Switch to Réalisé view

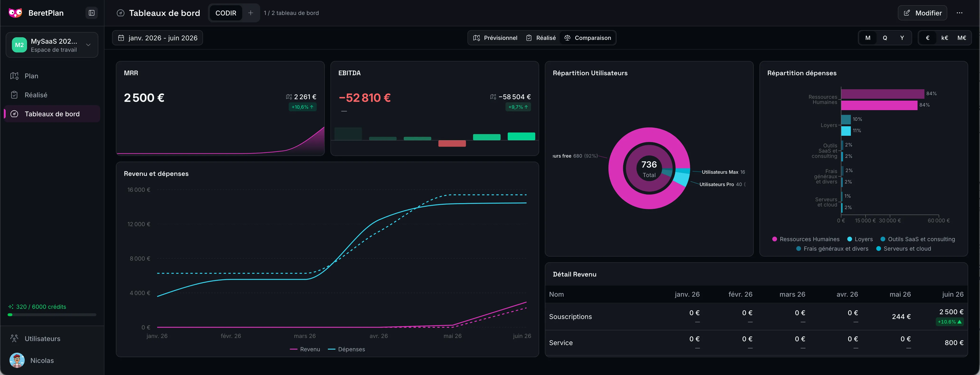click(541, 38)
